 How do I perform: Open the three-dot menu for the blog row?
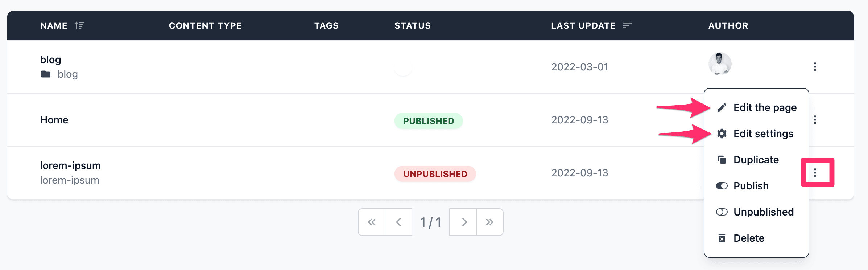coord(815,67)
